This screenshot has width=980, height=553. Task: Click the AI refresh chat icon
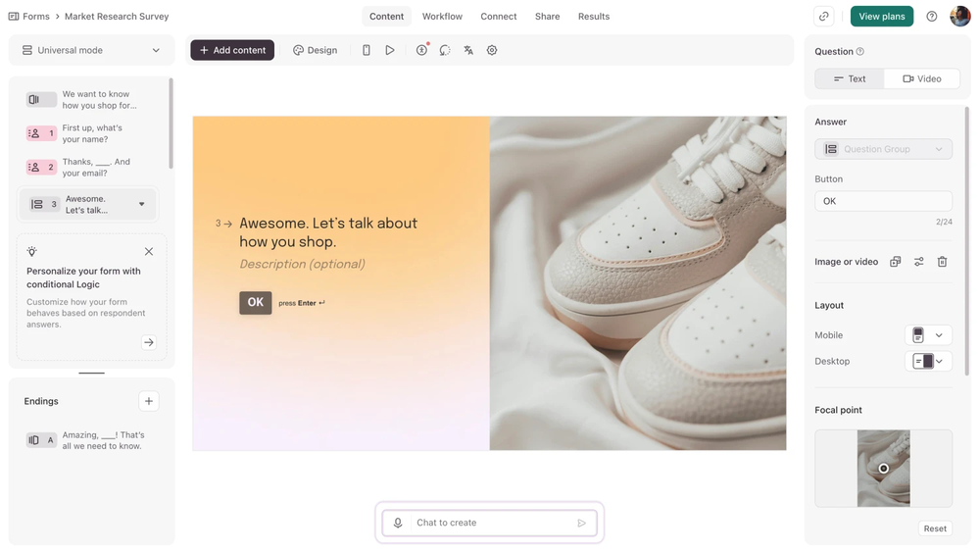coord(445,50)
